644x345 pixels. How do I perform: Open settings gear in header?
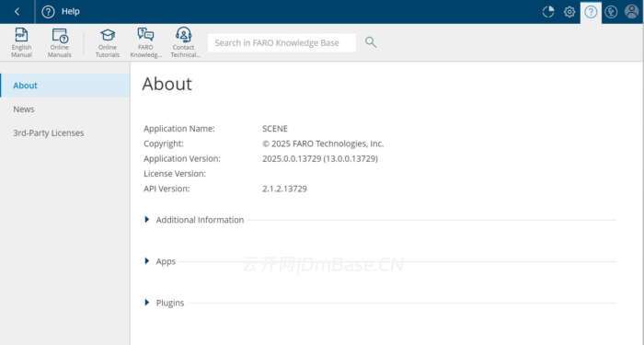(569, 12)
